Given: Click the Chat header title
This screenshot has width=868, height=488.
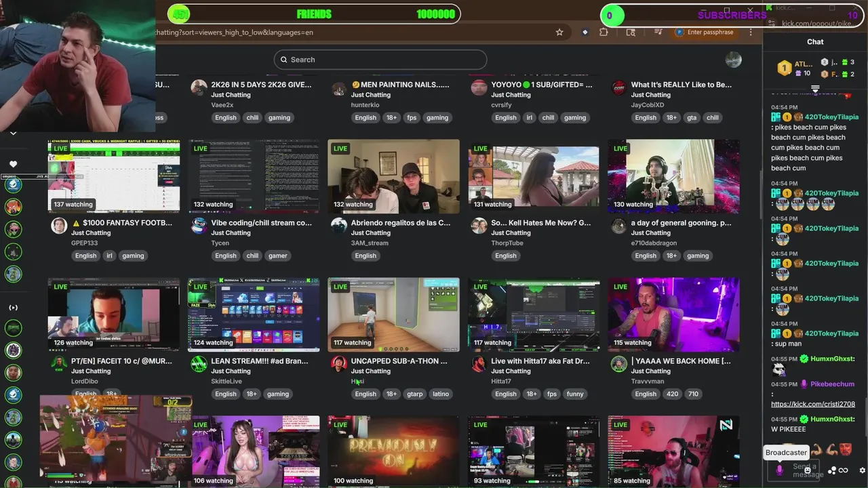Looking at the screenshot, I should [x=815, y=42].
